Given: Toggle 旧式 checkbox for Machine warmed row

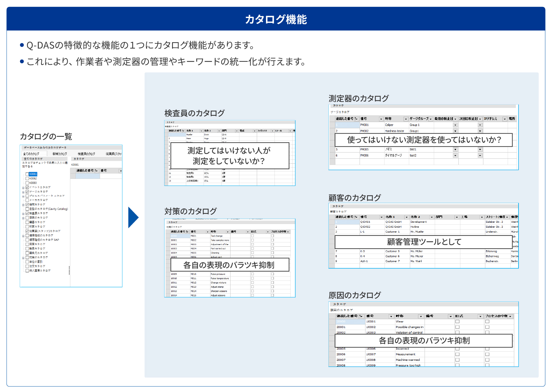Looking at the screenshot, I should coord(457,360).
